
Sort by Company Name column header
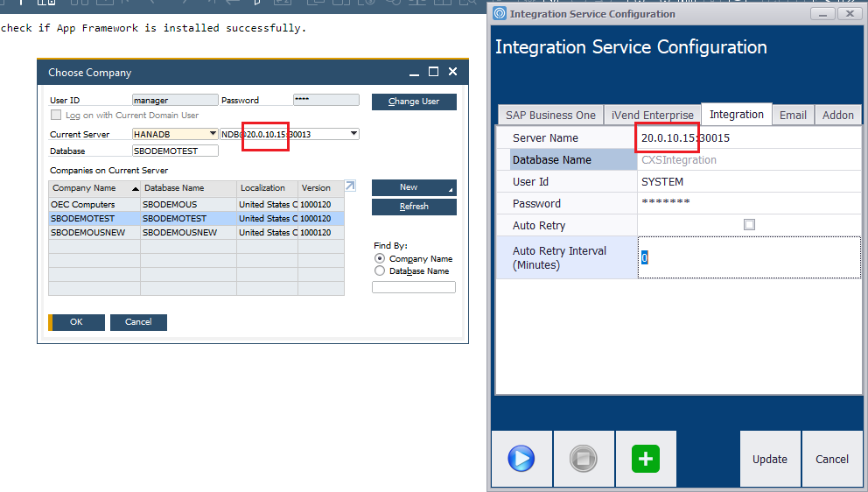94,188
